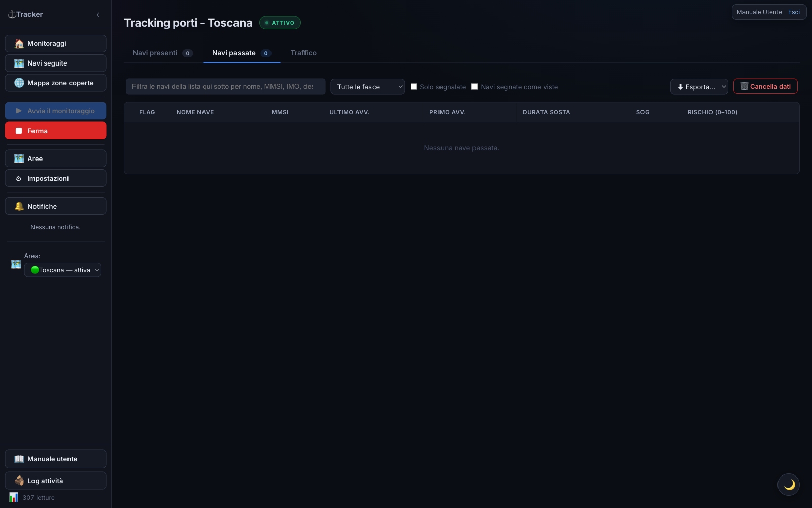Screen dimensions: 812x508
Task: Sort by PRIMO AVV. column header
Action: [448, 112]
